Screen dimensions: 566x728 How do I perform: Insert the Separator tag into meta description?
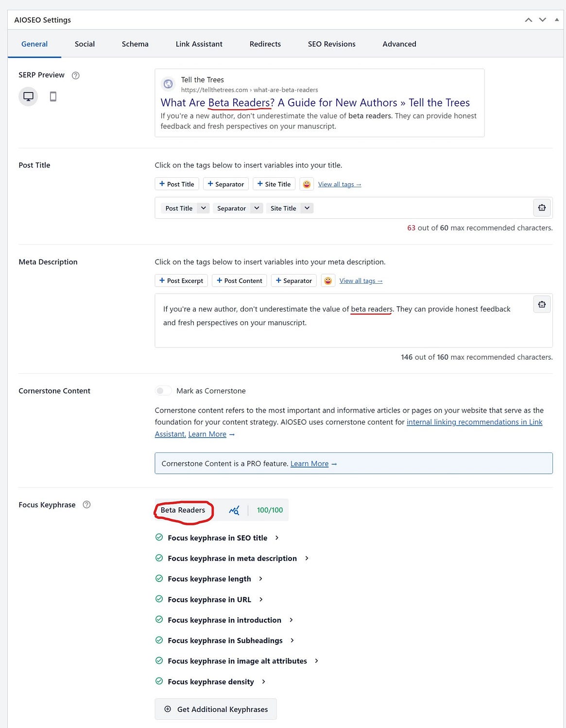pyautogui.click(x=294, y=280)
